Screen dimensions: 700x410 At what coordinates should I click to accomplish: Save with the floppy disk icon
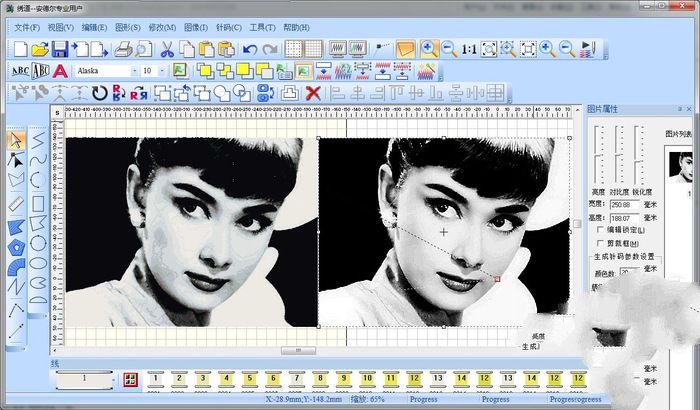tap(60, 49)
